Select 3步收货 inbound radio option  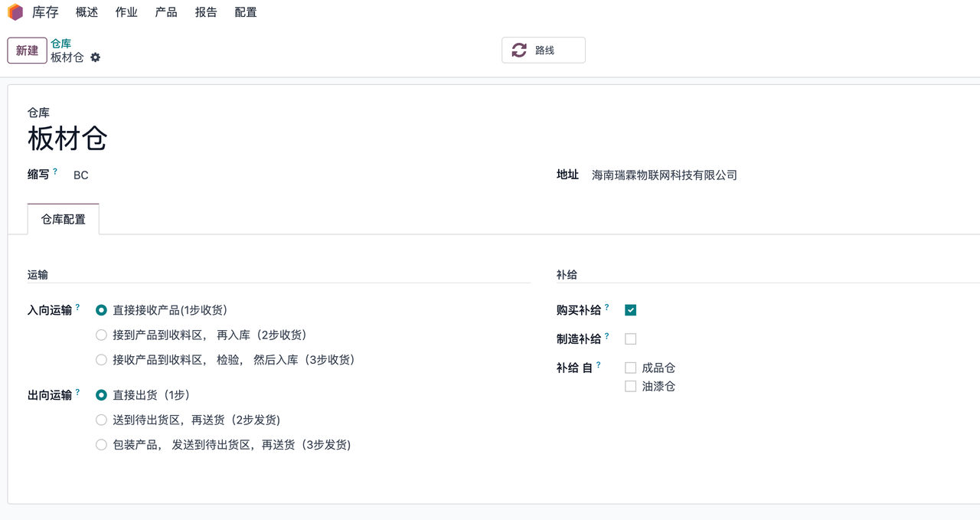101,359
